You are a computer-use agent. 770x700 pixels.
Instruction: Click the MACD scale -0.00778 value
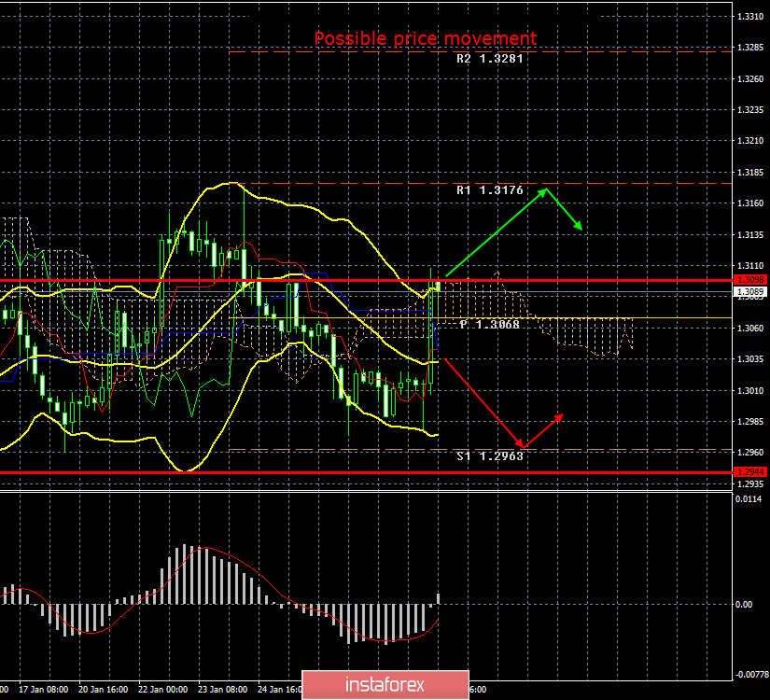pyautogui.click(x=751, y=675)
